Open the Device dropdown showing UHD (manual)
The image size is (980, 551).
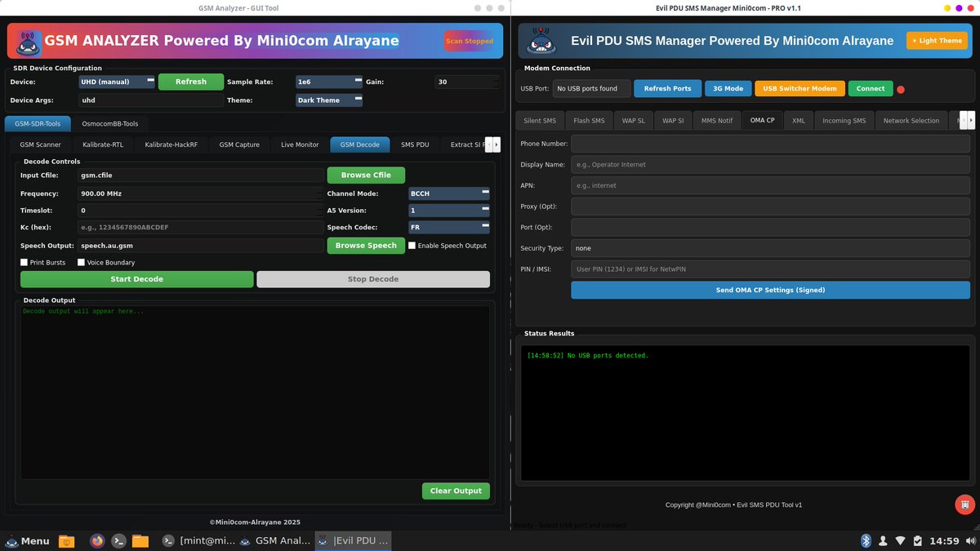click(117, 82)
